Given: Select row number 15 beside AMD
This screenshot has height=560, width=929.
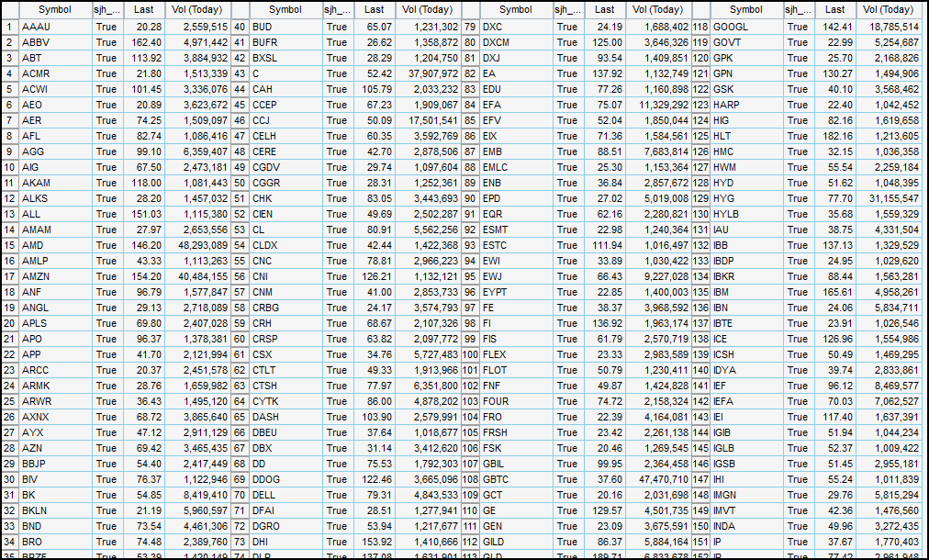Looking at the screenshot, I should click(9, 245).
